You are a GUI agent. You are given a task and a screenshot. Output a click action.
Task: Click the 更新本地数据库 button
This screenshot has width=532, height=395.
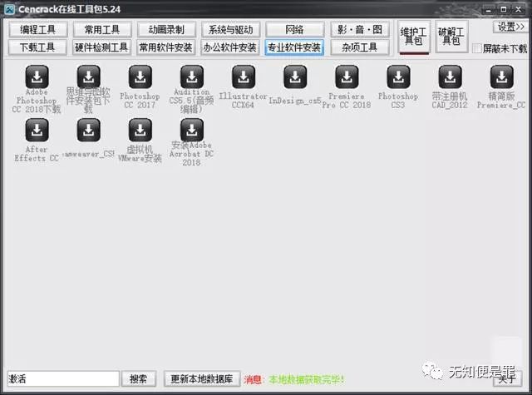click(202, 378)
